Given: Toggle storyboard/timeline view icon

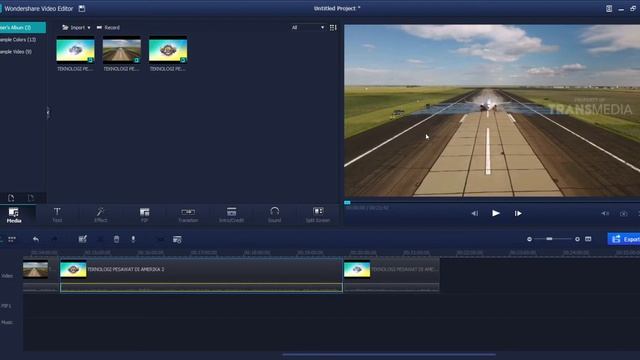Looking at the screenshot, I should 12,239.
